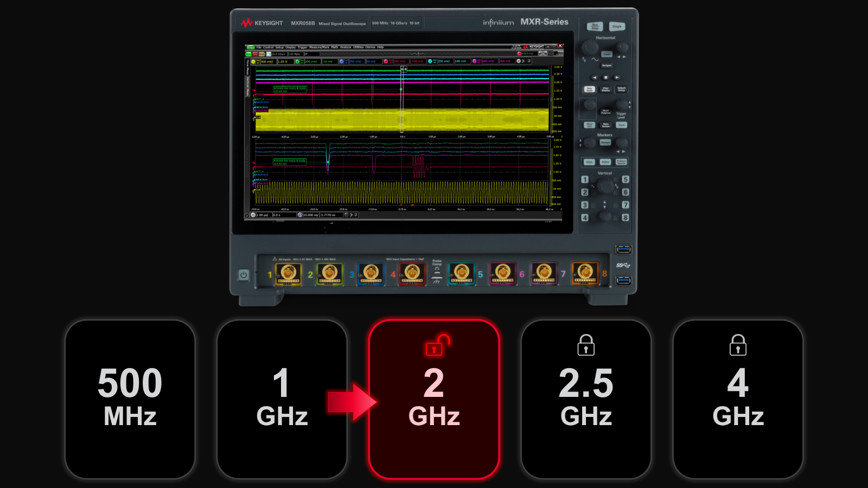Tap the RTSA key
868x488 pixels.
pyautogui.click(x=590, y=162)
